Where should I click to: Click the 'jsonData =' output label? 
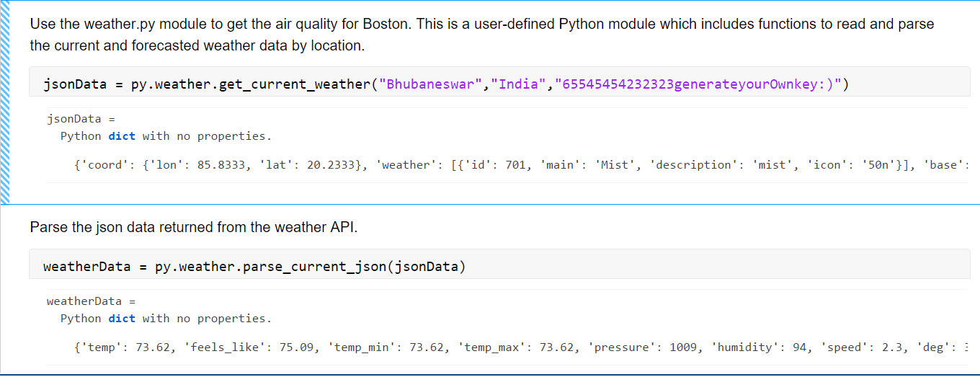click(x=81, y=118)
